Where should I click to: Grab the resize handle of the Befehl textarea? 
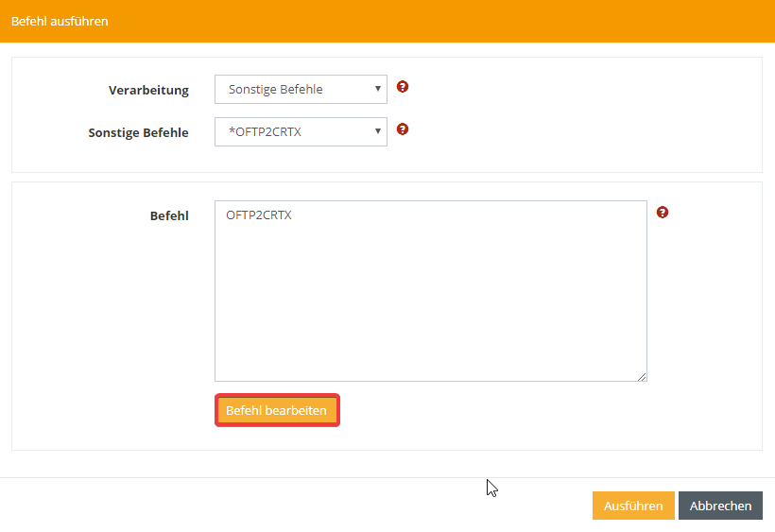(x=642, y=376)
